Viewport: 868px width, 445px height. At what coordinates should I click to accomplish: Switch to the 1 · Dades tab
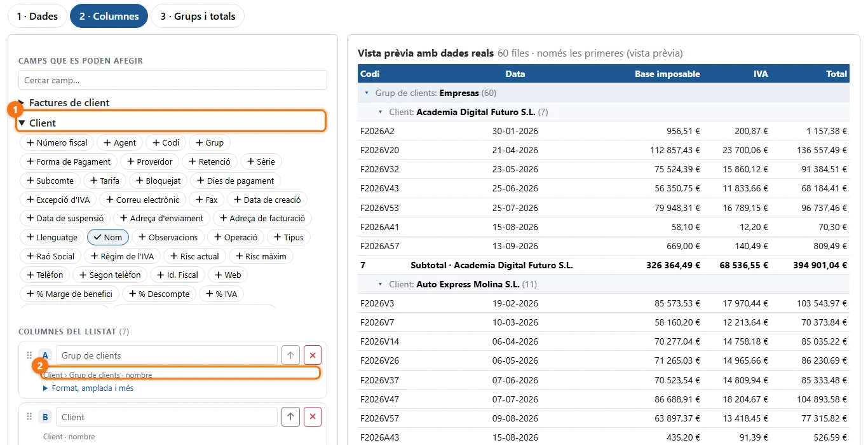(x=37, y=17)
